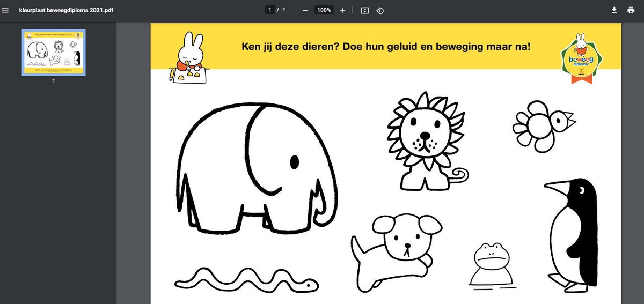Click the page label 1 under the thumbnail
The width and height of the screenshot is (644, 304).
tap(53, 81)
